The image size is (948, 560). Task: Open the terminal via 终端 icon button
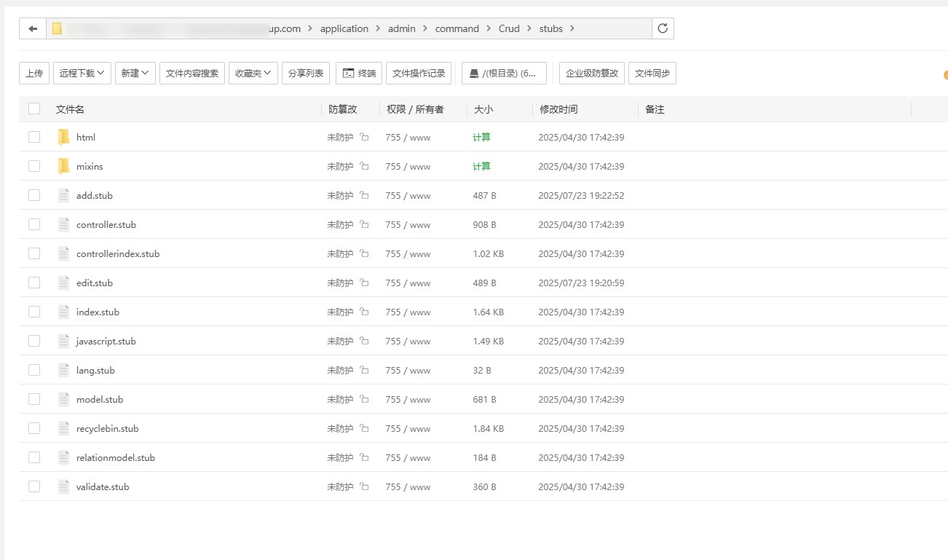359,73
